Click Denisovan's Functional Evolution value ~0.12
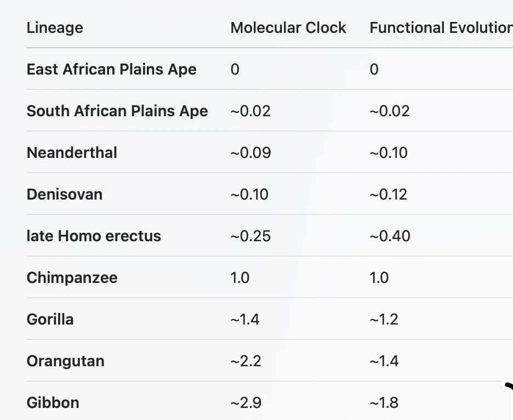The width and height of the screenshot is (513, 420). pyautogui.click(x=389, y=195)
